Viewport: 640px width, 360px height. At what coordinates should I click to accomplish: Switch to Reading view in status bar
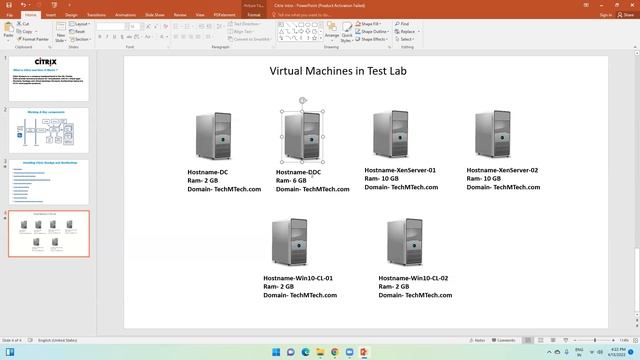point(553,340)
